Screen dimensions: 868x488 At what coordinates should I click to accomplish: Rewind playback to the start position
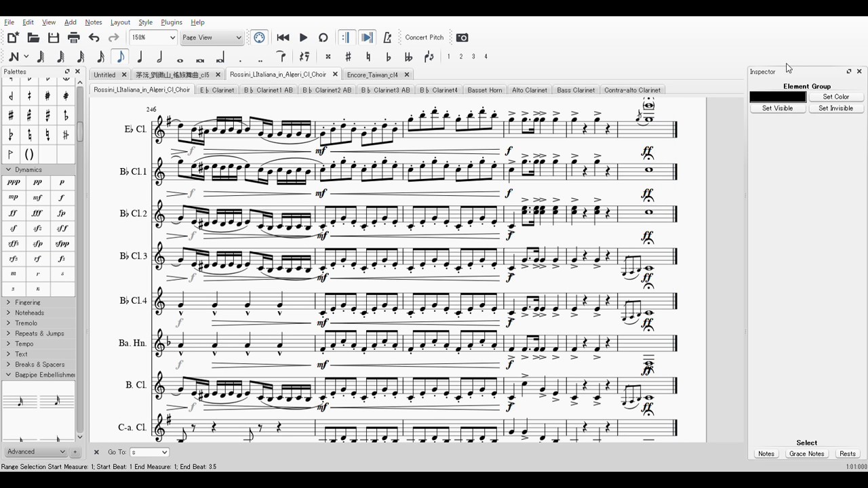pos(283,37)
